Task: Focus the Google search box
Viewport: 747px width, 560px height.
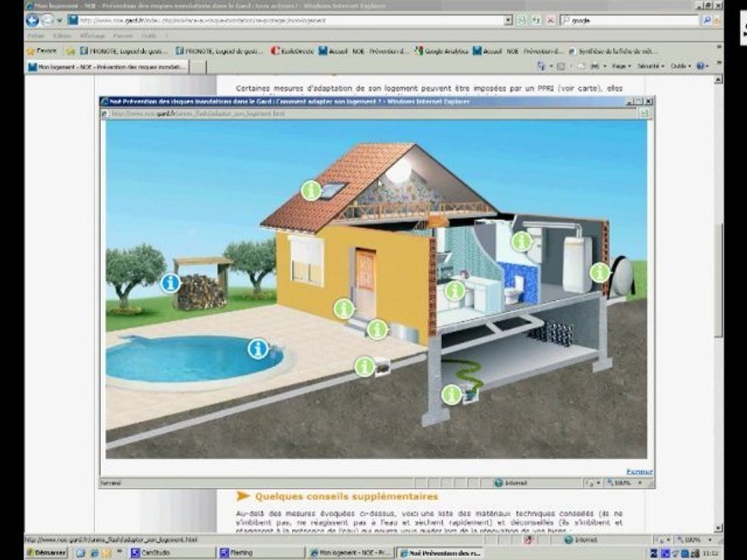Action: pos(630,20)
